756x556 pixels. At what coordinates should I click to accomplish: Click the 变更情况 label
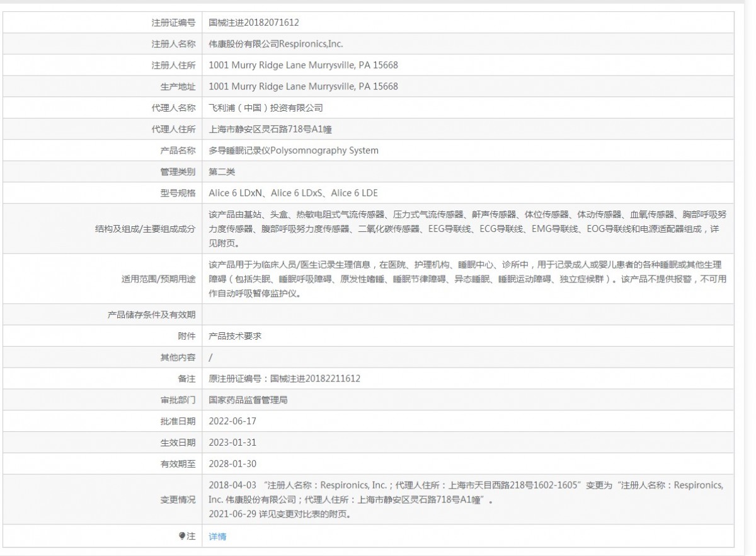178,499
